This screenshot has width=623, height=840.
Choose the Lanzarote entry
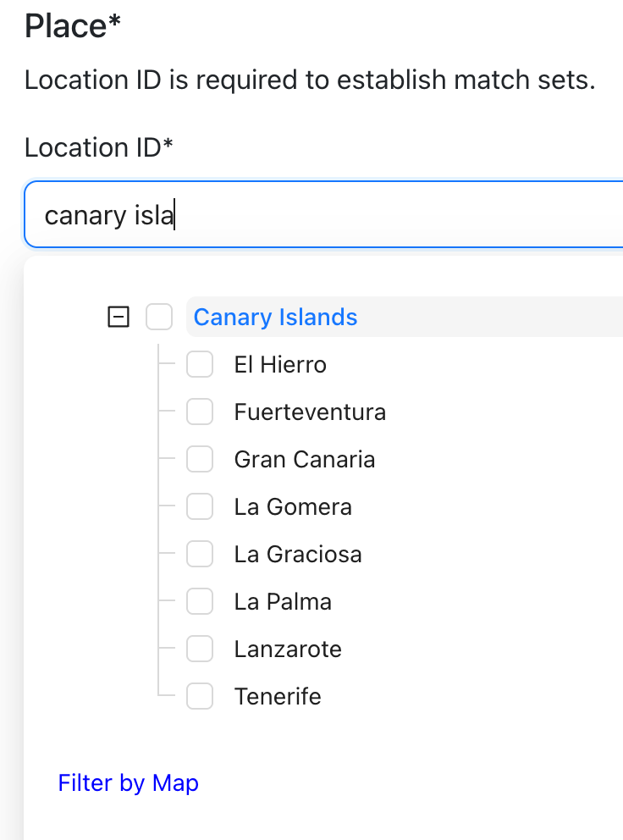coord(288,649)
